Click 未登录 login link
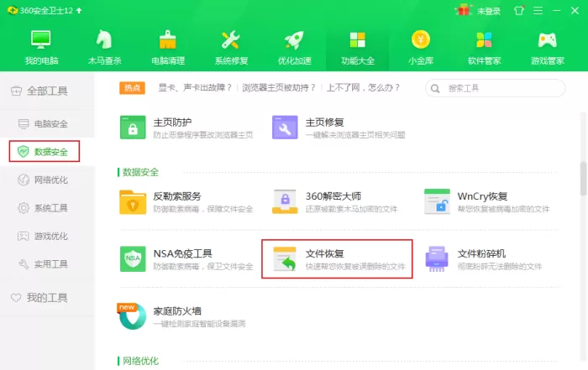Screen dimensions: 588x370 tap(489, 11)
